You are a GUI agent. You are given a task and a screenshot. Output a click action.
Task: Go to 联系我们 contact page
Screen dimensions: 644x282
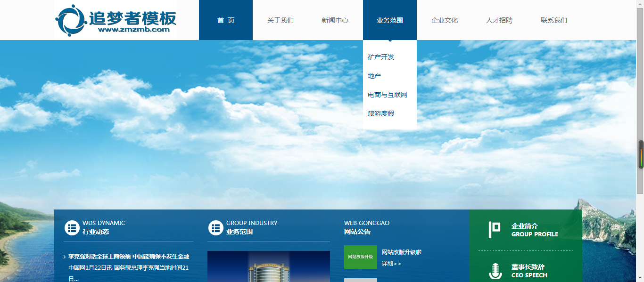(x=554, y=20)
